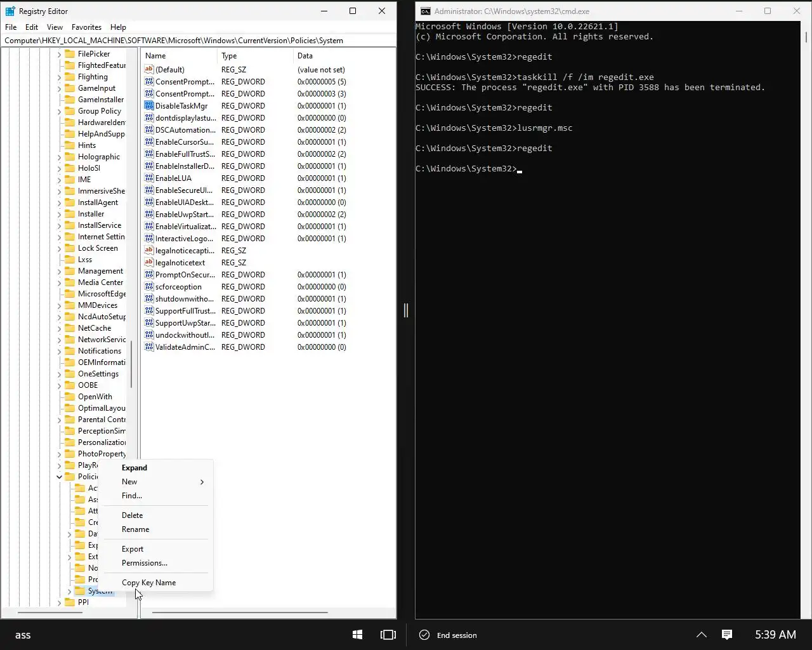Click the End session icon

coord(424,635)
